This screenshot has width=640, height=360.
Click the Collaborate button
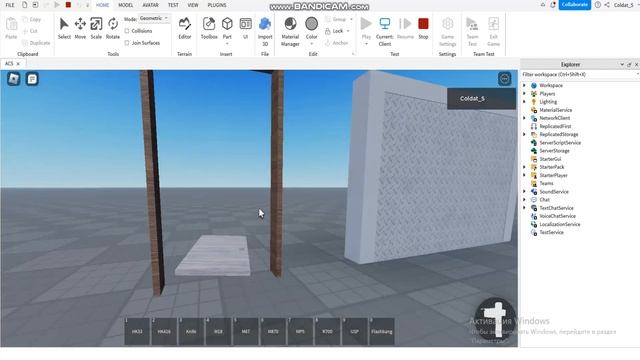(575, 5)
